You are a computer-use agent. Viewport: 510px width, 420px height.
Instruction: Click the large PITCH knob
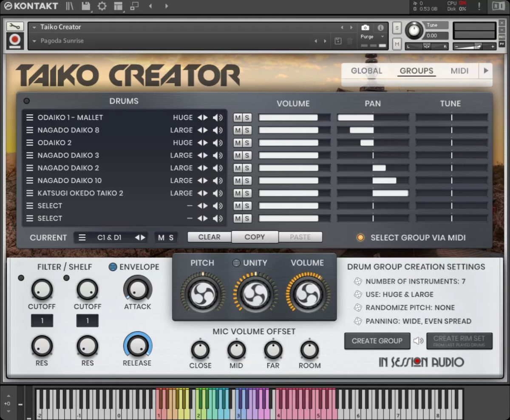tap(202, 294)
